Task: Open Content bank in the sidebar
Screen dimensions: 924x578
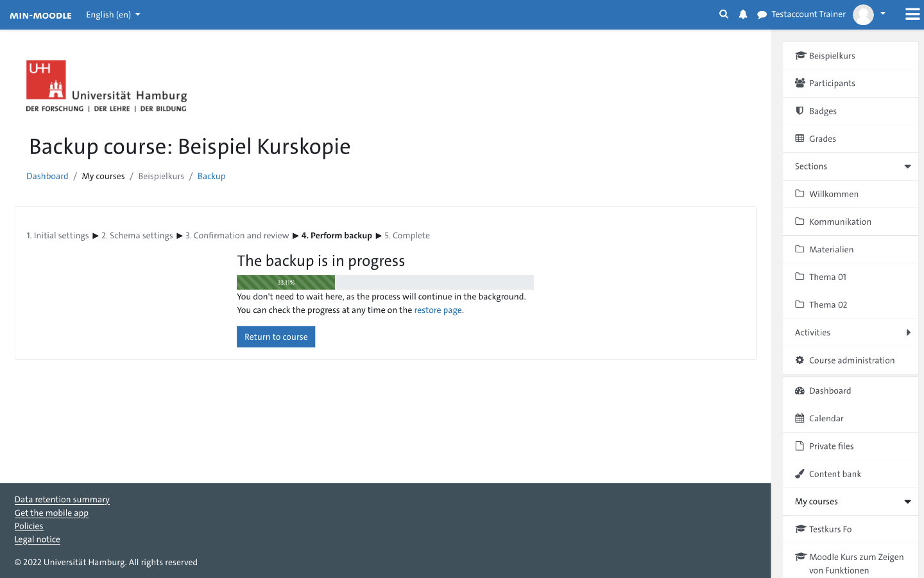Action: click(850, 474)
